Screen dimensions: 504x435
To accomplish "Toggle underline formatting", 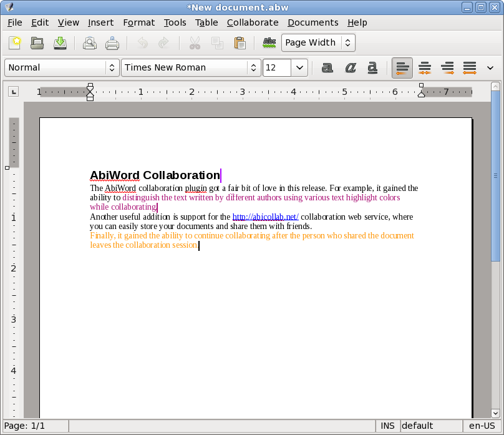I will point(372,67).
